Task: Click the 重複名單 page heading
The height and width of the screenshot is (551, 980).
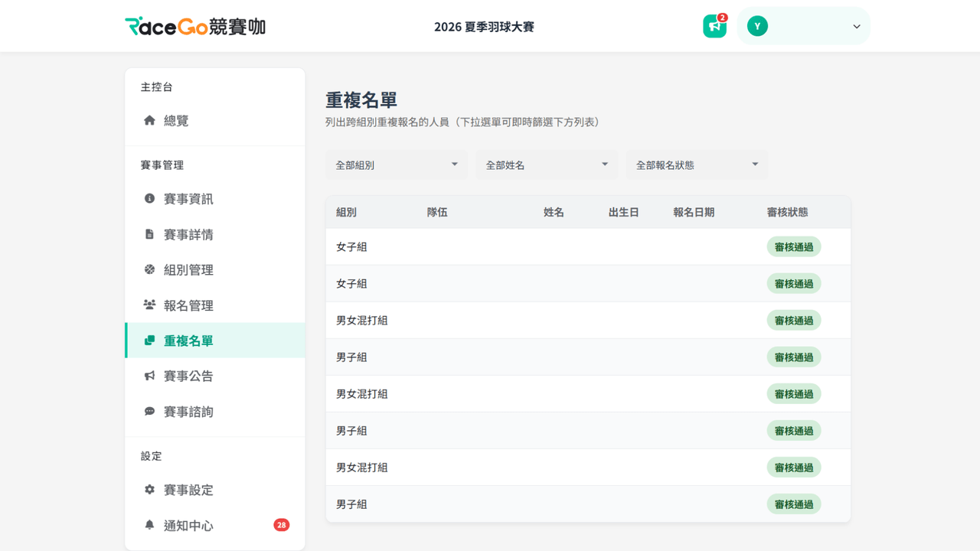Action: (x=361, y=100)
